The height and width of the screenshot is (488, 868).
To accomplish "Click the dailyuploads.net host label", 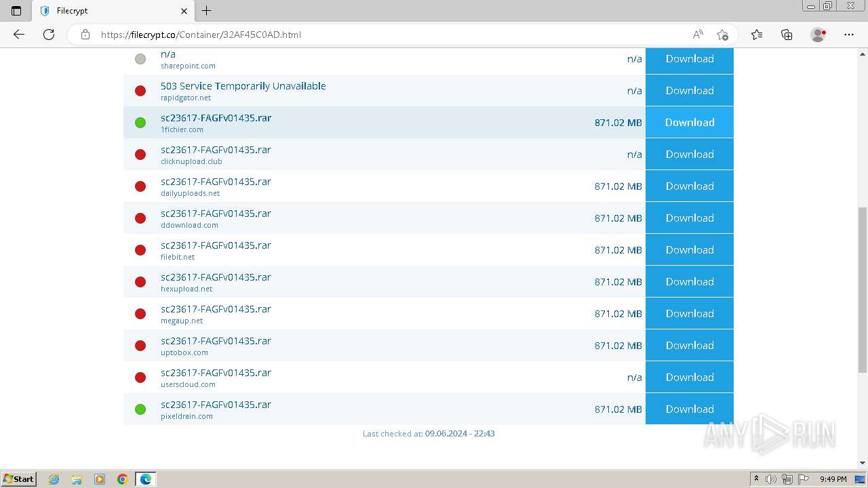I will (x=190, y=193).
